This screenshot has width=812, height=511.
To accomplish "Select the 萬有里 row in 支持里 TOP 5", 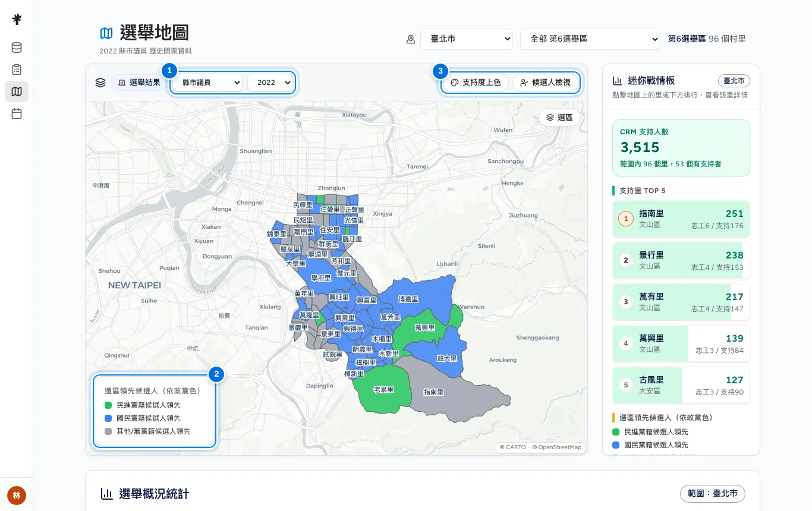I will (681, 302).
